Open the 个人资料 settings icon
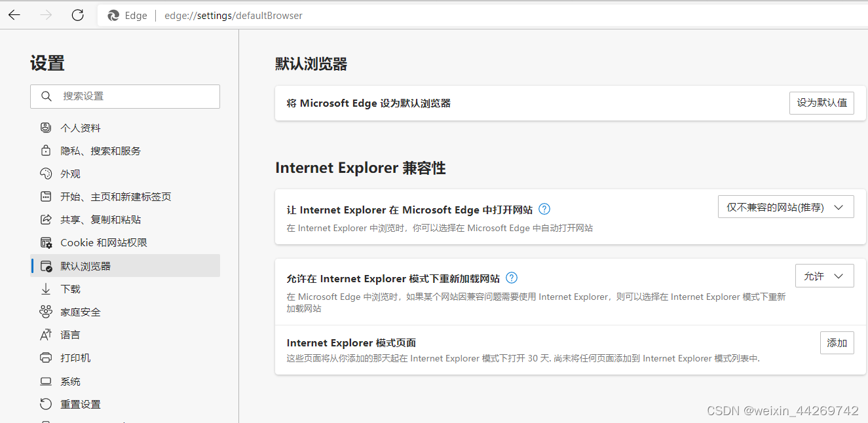The height and width of the screenshot is (423, 868). pyautogui.click(x=45, y=127)
